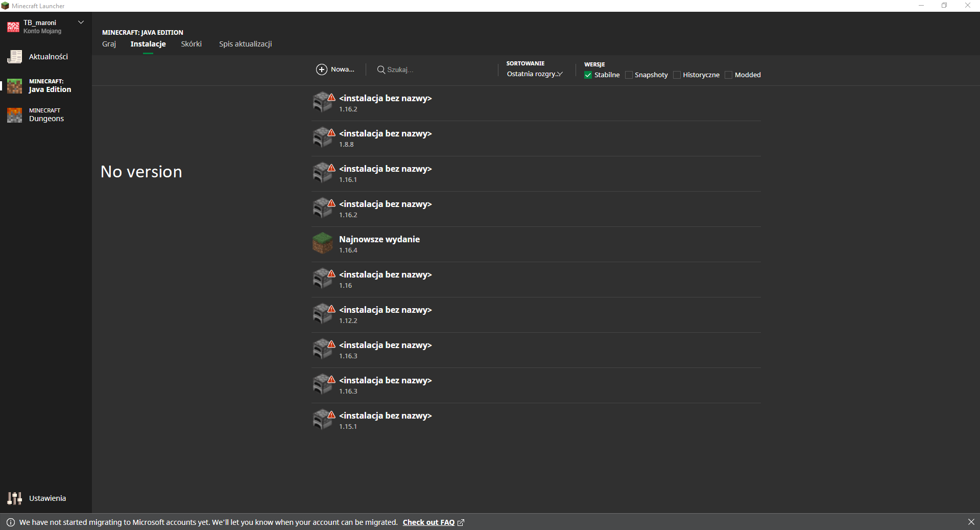Viewport: 980px width, 530px height.
Task: Click the version text 1.16.4
Action: 348,250
